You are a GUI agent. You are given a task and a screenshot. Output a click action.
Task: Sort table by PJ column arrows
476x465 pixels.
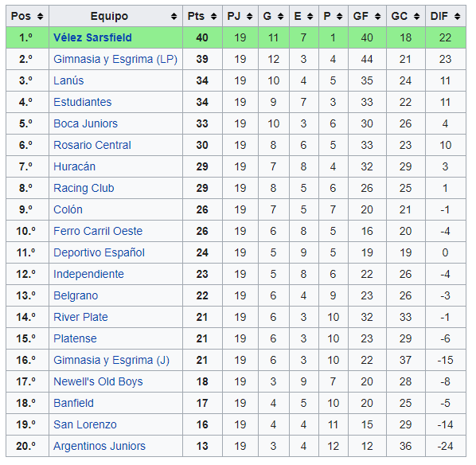[250, 17]
